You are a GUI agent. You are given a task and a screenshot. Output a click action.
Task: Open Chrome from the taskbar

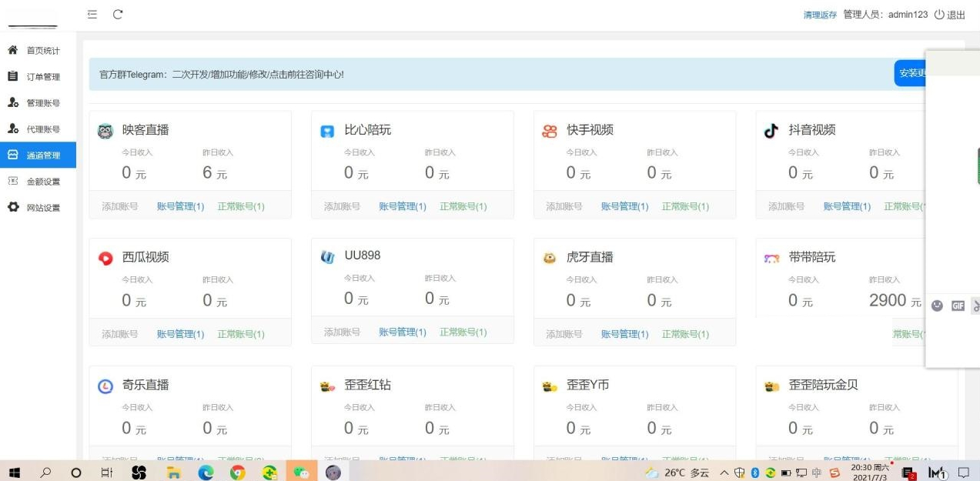pyautogui.click(x=238, y=472)
